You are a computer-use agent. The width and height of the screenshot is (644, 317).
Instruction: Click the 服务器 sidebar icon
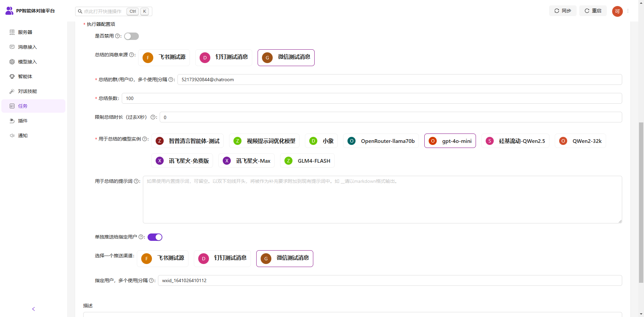[x=12, y=32]
